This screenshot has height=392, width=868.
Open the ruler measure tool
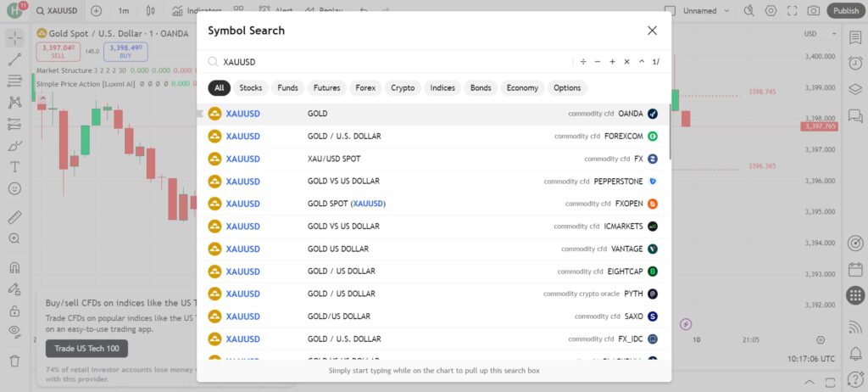pyautogui.click(x=14, y=216)
